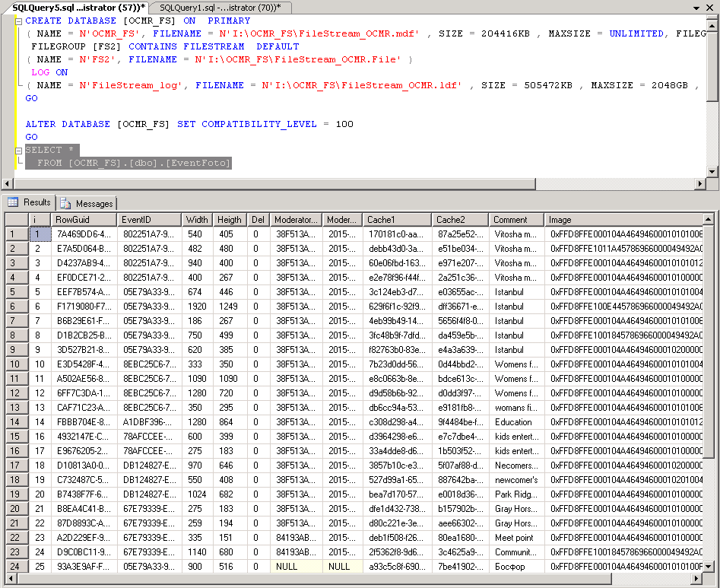Click the Cache1 cell 'bea7d170-57...'
720x588 pixels.
click(x=397, y=494)
